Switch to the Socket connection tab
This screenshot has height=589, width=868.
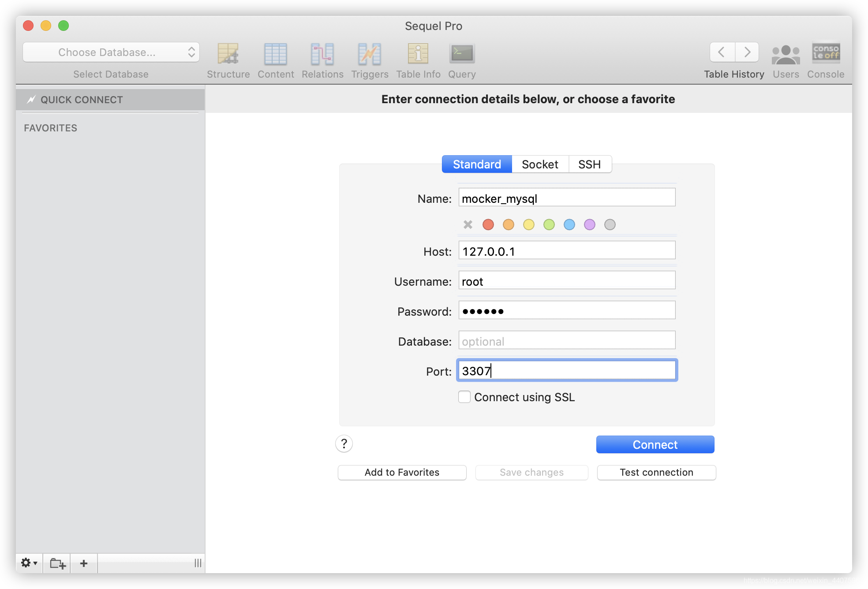click(x=540, y=164)
